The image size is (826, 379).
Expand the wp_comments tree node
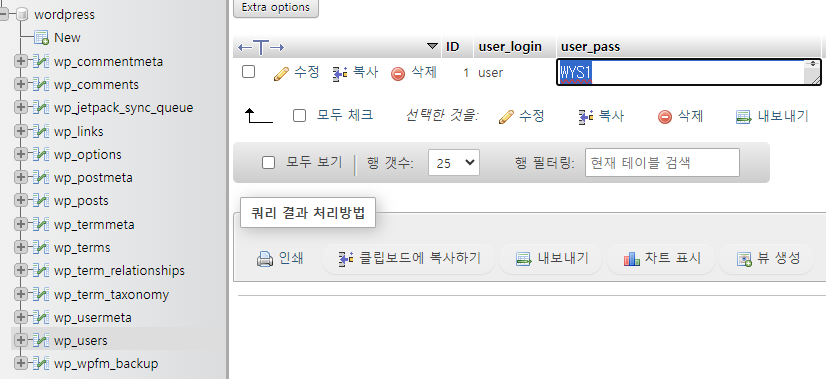(21, 84)
